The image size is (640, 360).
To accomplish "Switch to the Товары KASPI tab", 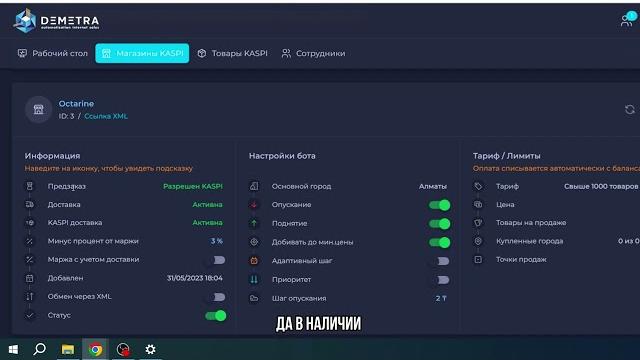I will click(x=233, y=53).
